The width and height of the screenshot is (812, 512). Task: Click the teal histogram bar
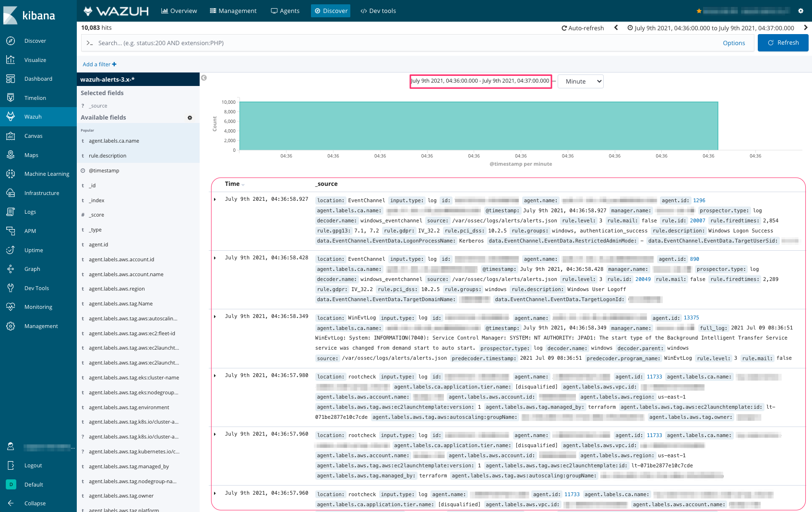coord(478,126)
